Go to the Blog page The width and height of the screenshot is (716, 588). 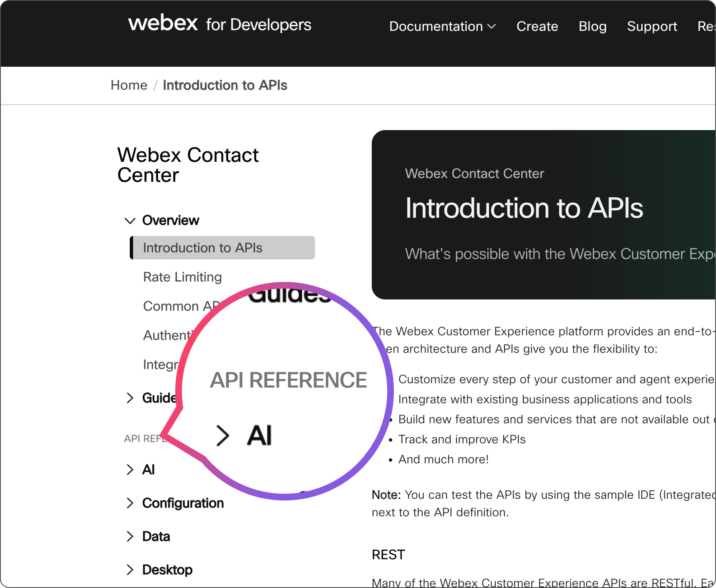tap(592, 26)
